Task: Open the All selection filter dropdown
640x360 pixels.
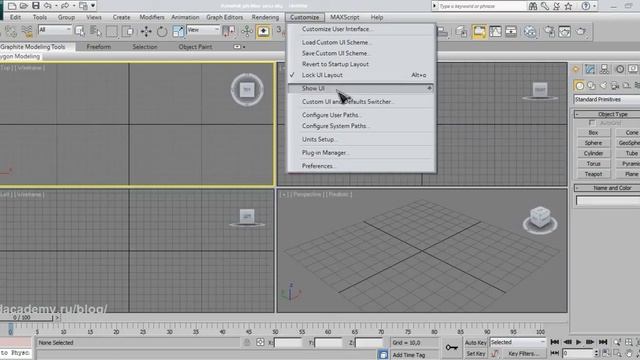Action: (x=55, y=30)
